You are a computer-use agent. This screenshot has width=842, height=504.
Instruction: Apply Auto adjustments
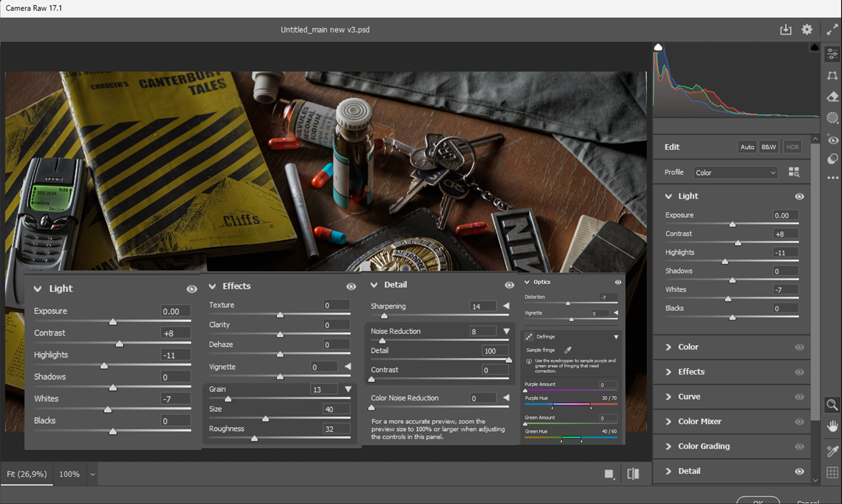click(x=747, y=147)
